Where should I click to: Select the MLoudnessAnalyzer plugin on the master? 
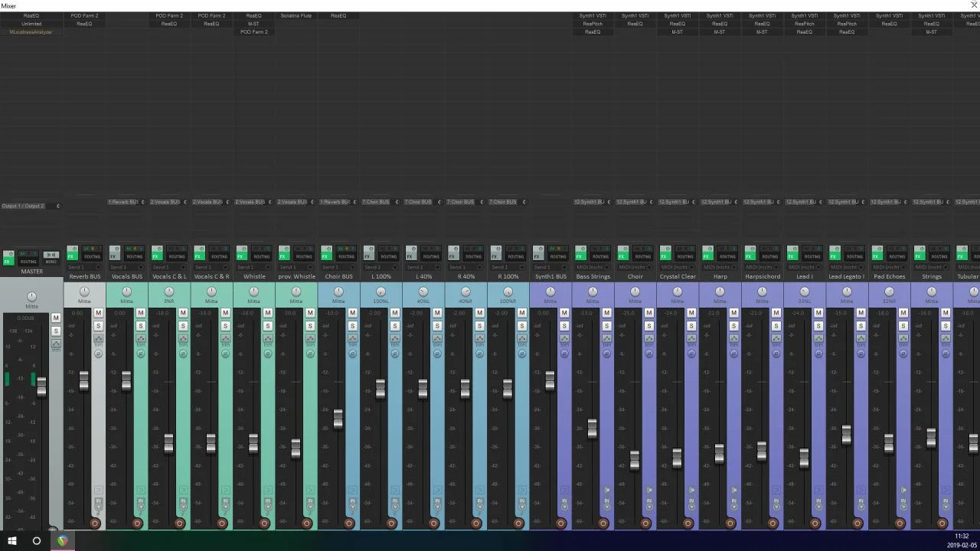[31, 32]
